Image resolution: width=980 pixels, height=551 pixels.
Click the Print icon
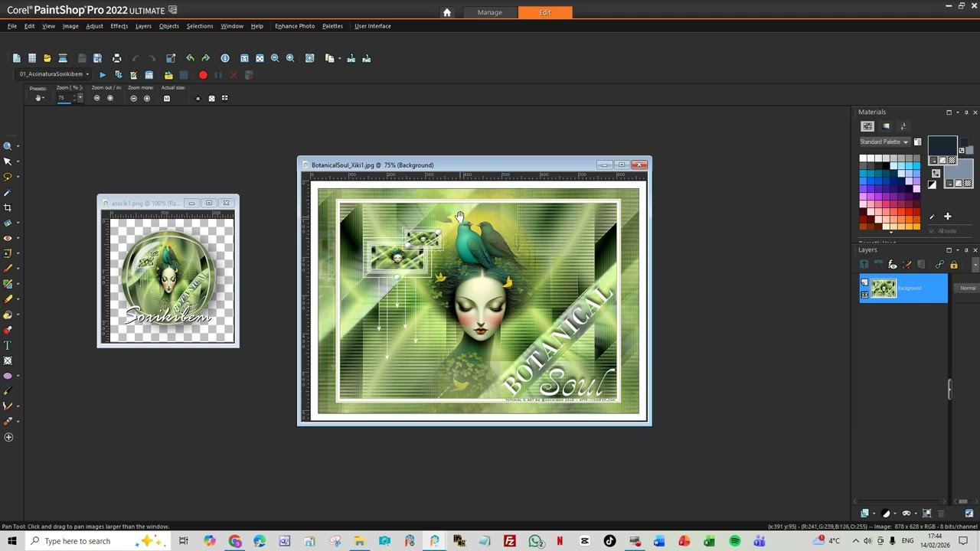[x=116, y=58]
